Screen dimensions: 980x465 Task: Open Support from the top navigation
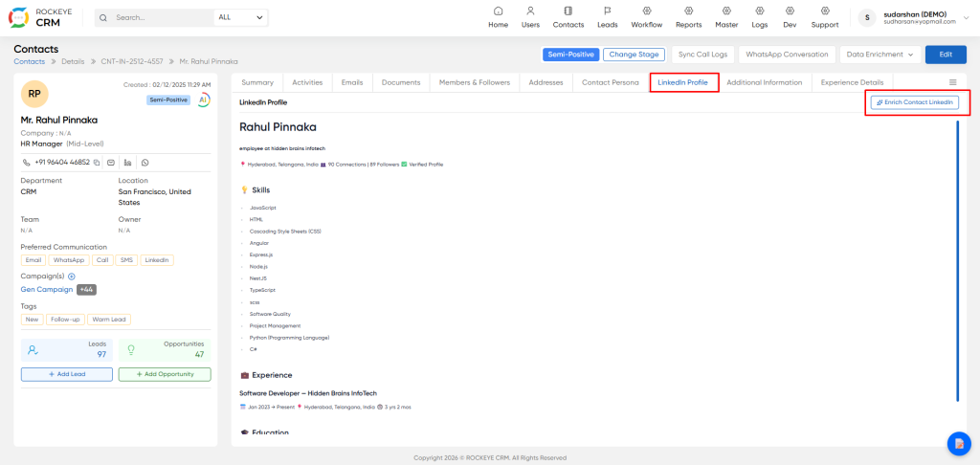pos(825,17)
